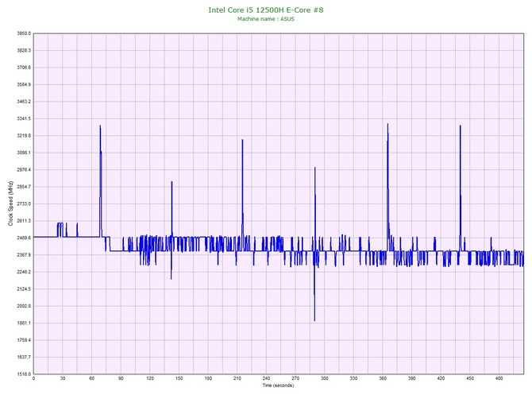The image size is (532, 399).
Task: Click the 'Clock Speed (MHz)' axis title
Action: 10,203
